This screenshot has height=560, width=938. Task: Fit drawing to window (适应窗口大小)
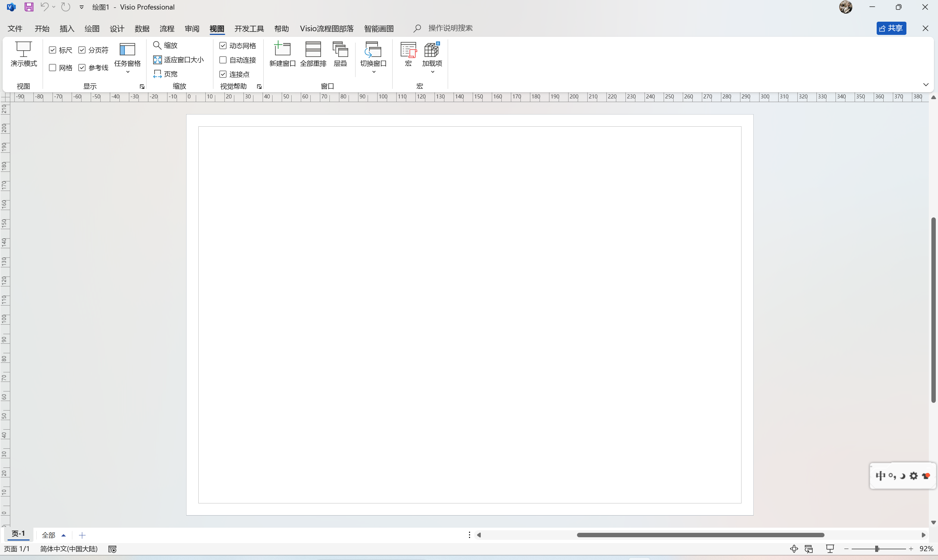pyautogui.click(x=178, y=59)
